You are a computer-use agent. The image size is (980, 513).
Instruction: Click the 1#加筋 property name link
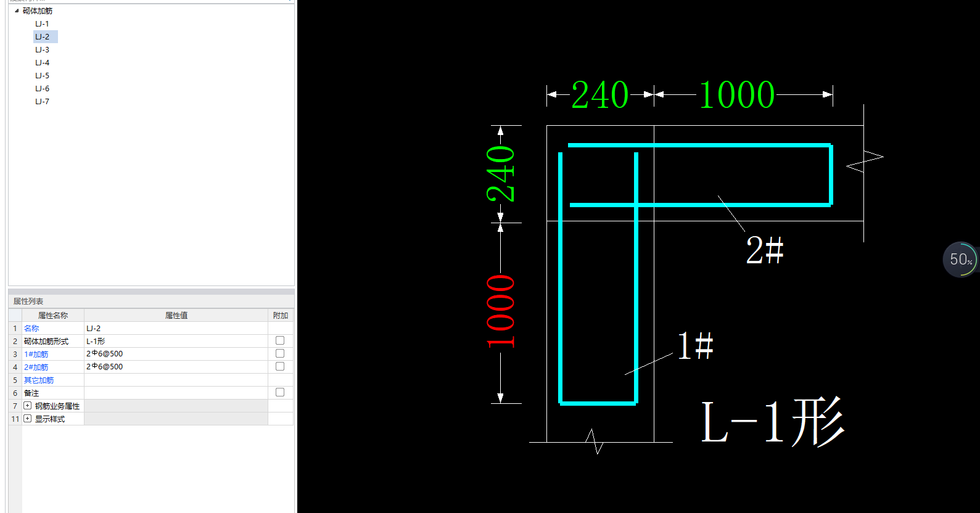(x=36, y=355)
